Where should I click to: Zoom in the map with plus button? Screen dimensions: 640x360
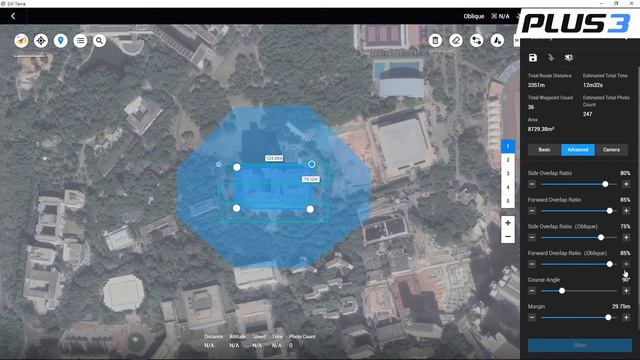point(508,223)
